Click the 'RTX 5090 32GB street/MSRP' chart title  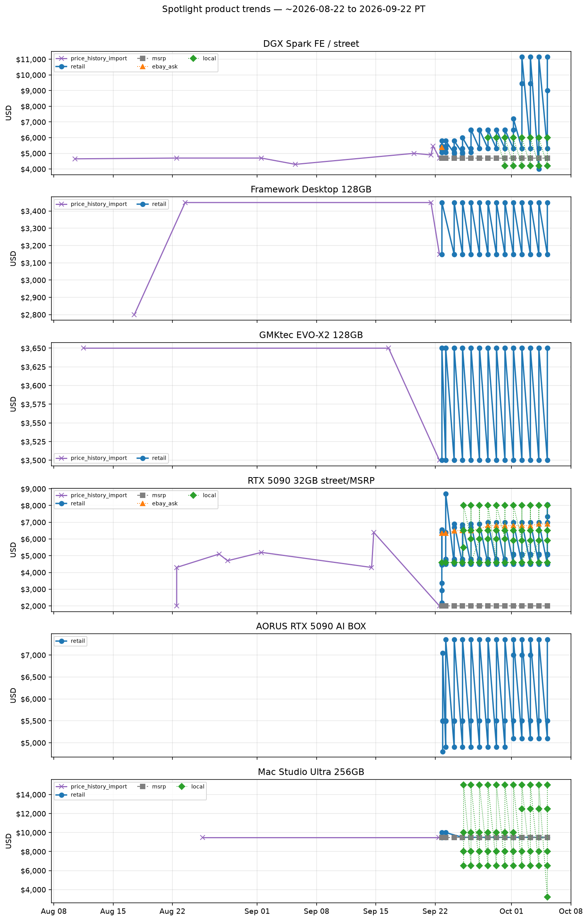point(311,481)
